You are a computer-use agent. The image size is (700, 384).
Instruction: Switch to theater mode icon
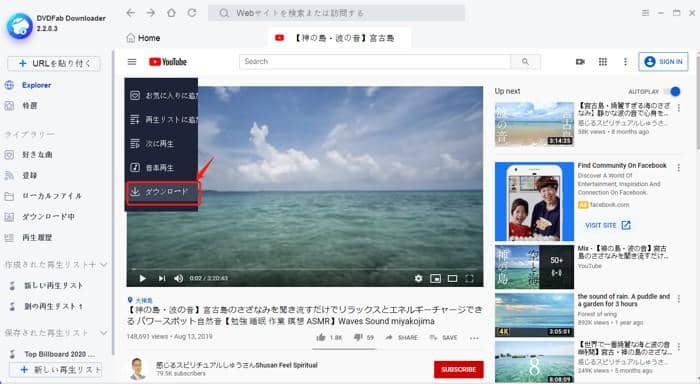[x=452, y=279]
